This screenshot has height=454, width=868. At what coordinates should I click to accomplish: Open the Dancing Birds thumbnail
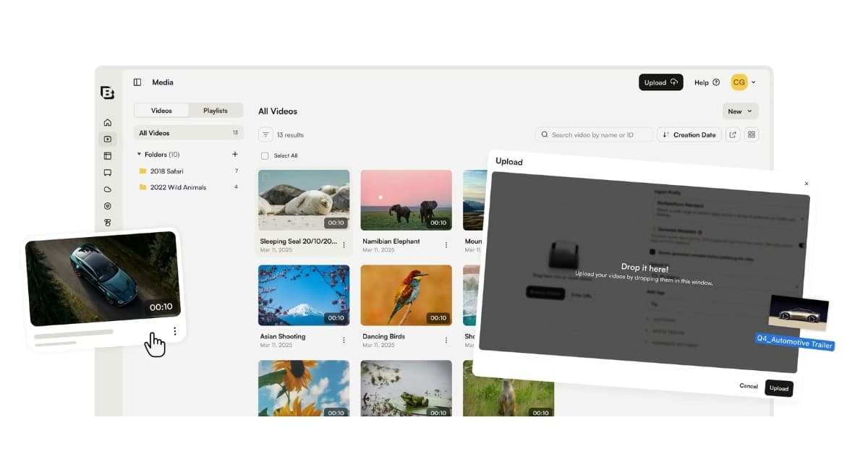tap(407, 295)
